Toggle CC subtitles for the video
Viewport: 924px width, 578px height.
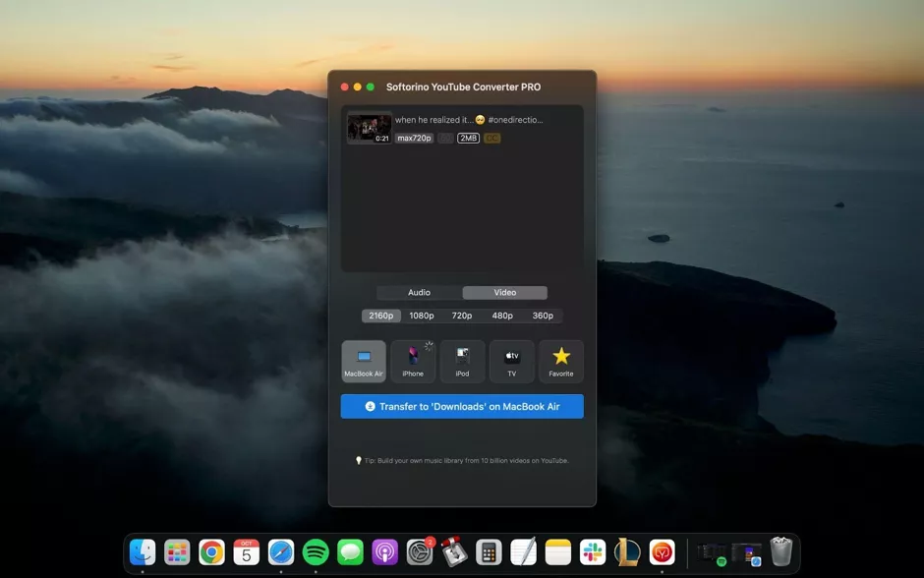(x=491, y=138)
